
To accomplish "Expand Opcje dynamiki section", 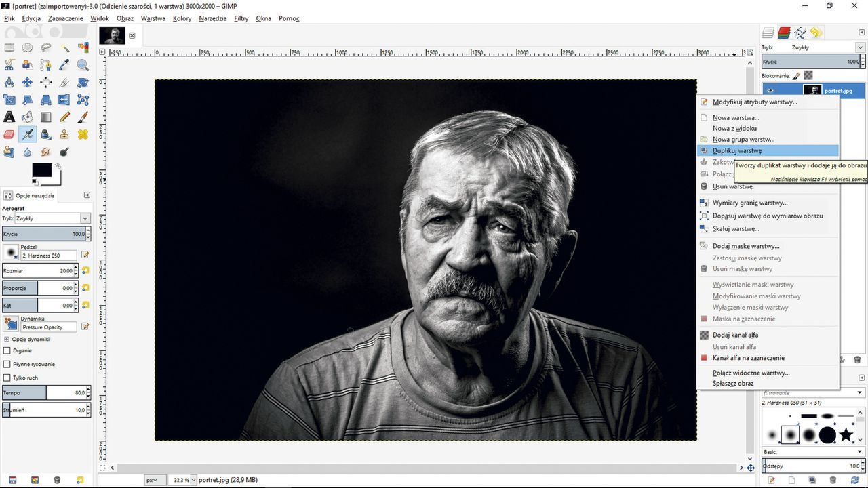I will (x=7, y=339).
